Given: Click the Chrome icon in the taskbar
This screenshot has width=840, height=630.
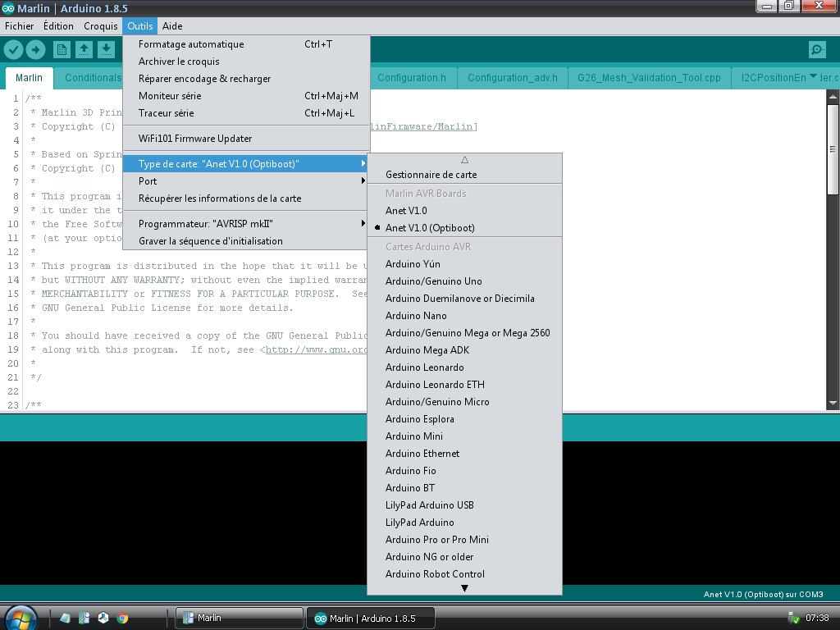Looking at the screenshot, I should tap(123, 618).
